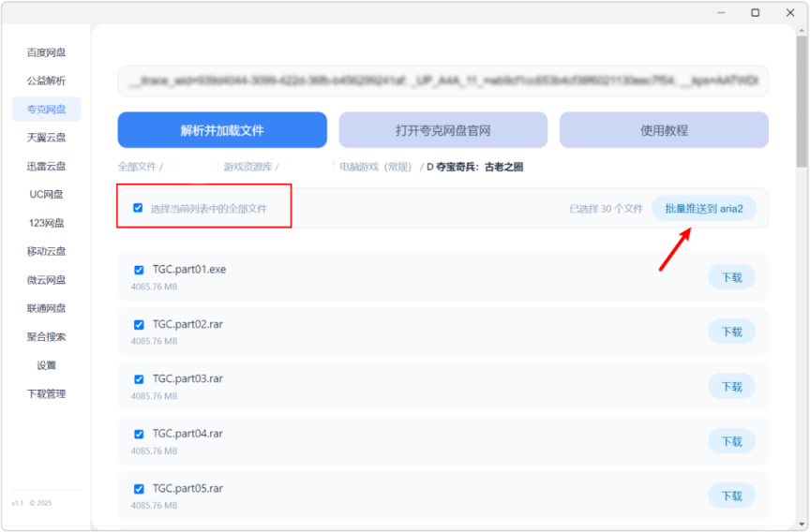Switch to 天翼云盘 in sidebar
The image size is (810, 532).
pyautogui.click(x=46, y=138)
